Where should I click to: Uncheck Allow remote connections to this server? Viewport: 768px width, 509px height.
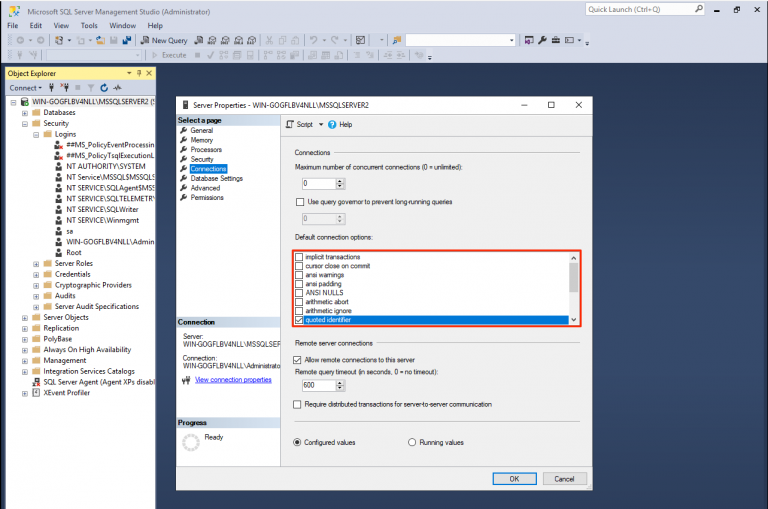[297, 360]
